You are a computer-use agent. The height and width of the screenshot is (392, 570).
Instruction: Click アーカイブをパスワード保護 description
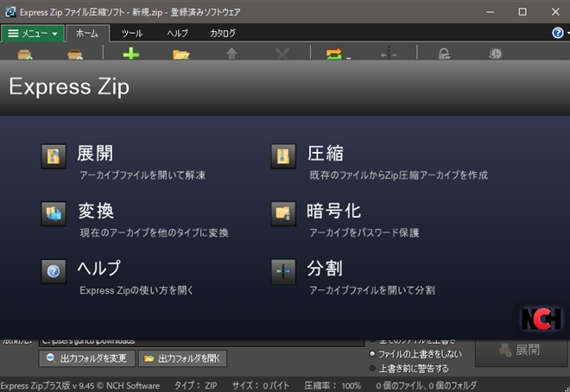364,232
